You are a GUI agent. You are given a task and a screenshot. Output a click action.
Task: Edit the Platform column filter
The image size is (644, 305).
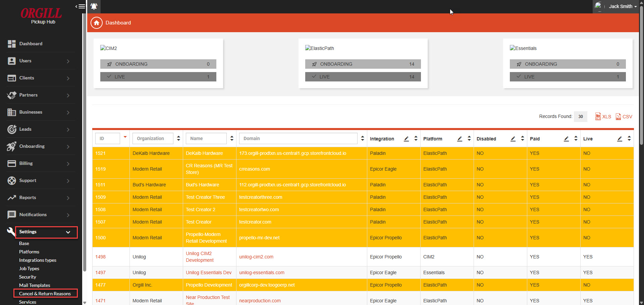(460, 139)
